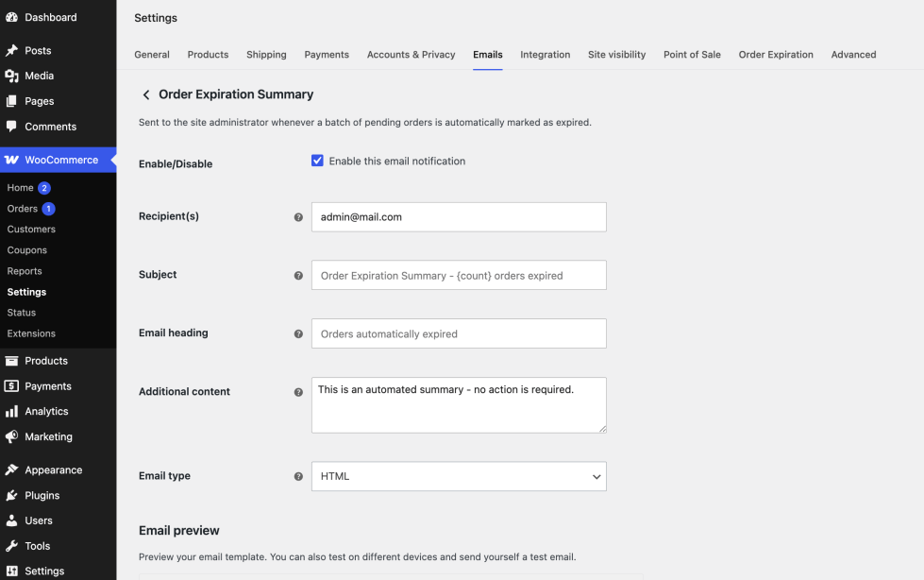
Task: Open Accounts & Privacy tab
Action: (411, 54)
